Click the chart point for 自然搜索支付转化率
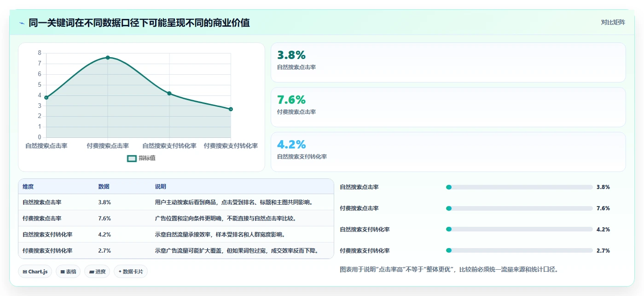The image size is (644, 296). click(169, 93)
